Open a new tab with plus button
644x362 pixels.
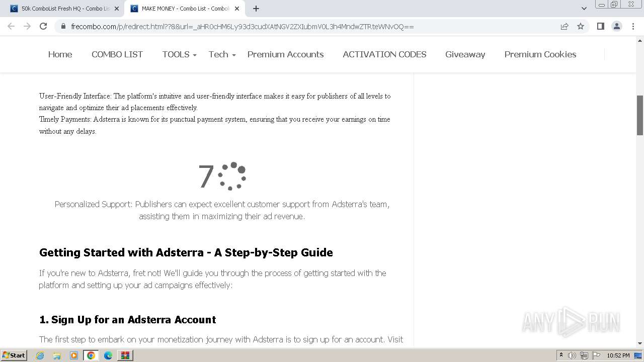(256, 9)
